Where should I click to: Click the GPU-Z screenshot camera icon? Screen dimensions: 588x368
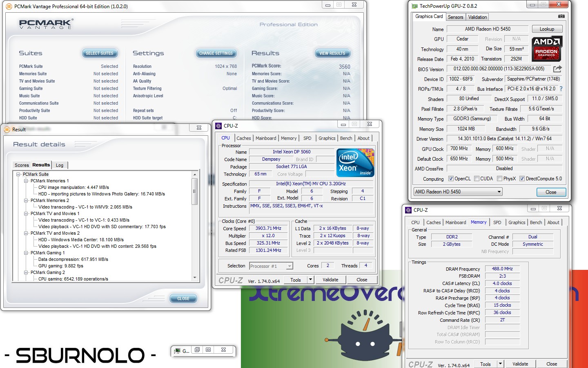point(561,16)
